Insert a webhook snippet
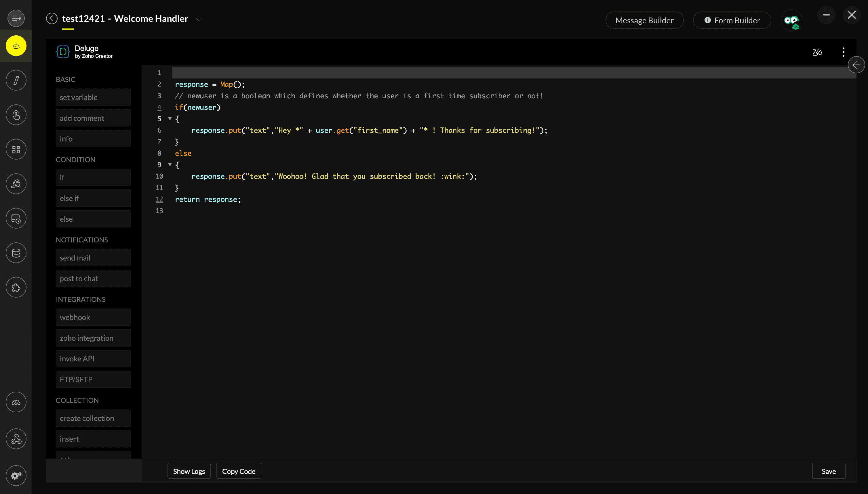The image size is (868, 494). (94, 317)
